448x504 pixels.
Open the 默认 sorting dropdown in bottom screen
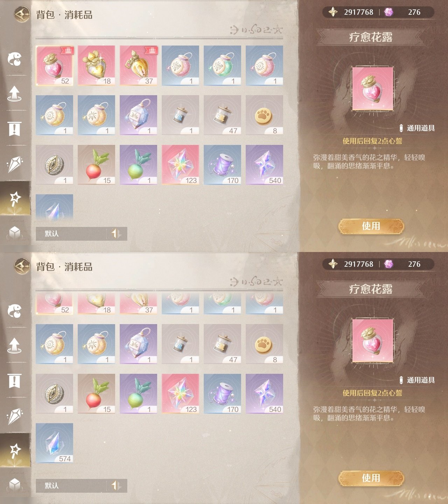tap(71, 485)
